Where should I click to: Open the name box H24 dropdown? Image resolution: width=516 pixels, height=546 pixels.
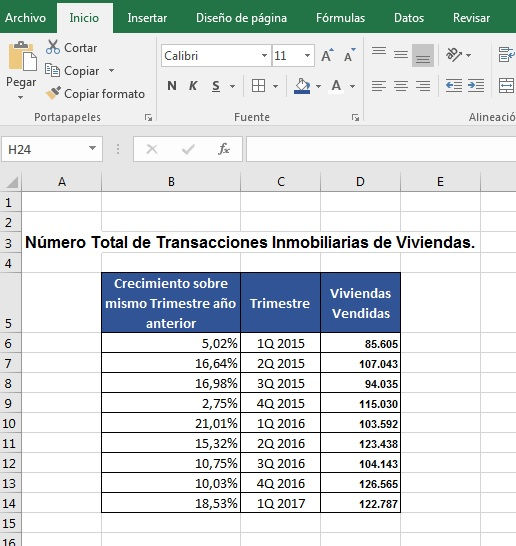pyautogui.click(x=92, y=149)
